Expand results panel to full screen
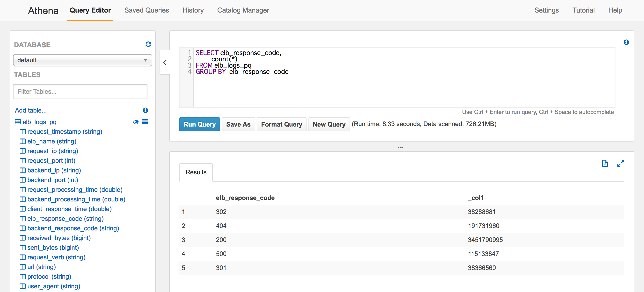Image resolution: width=644 pixels, height=292 pixels. click(621, 163)
